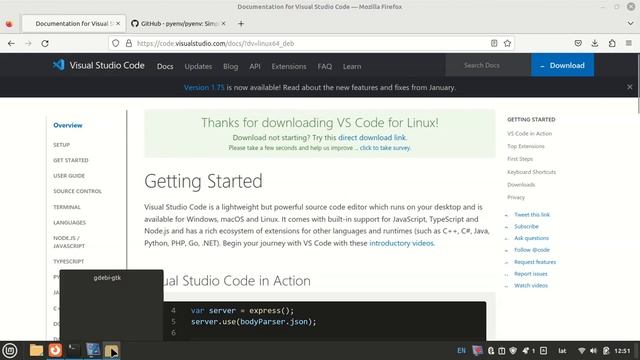Screen dimensions: 640x360
Task: Click the direct download link
Action: coord(372,138)
